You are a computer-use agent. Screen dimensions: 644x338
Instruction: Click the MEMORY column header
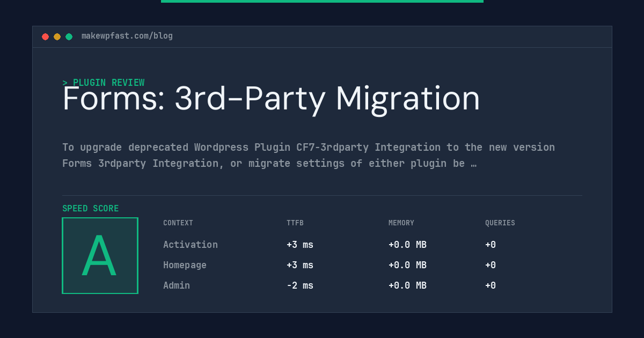point(401,223)
